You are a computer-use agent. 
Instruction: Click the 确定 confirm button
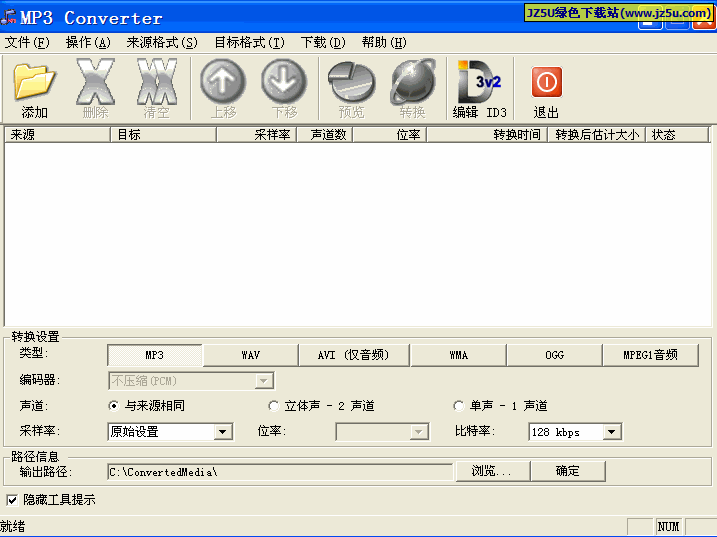click(568, 471)
